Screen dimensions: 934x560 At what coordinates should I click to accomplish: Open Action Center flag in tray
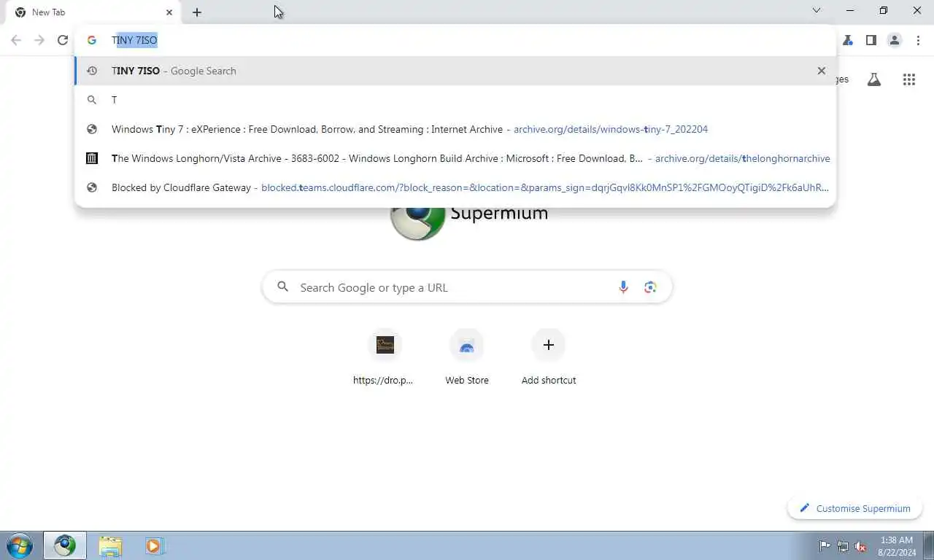[825, 546]
